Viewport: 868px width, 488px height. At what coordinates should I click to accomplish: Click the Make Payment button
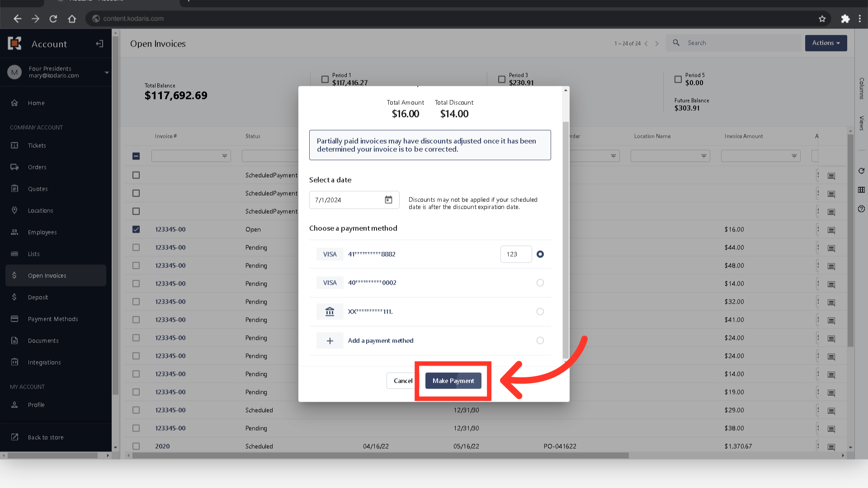(453, 381)
